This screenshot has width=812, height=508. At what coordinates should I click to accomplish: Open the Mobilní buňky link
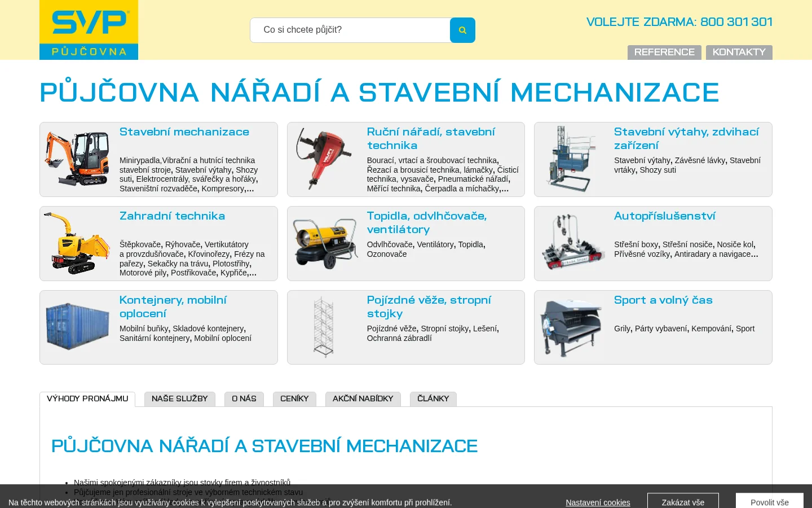pos(144,329)
